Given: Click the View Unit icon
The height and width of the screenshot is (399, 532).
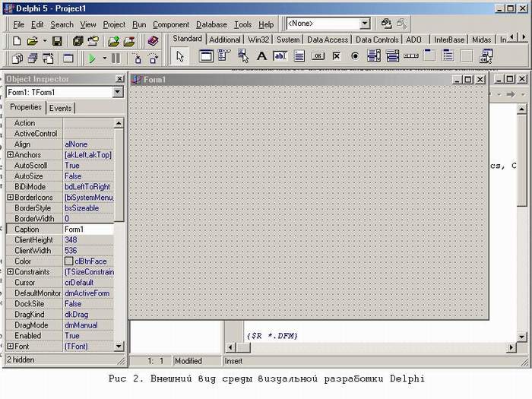Looking at the screenshot, I should [17, 59].
